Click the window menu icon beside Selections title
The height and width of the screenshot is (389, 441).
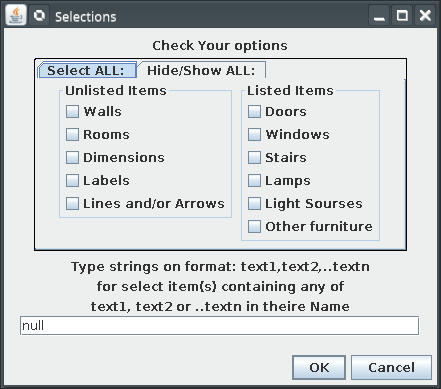39,15
